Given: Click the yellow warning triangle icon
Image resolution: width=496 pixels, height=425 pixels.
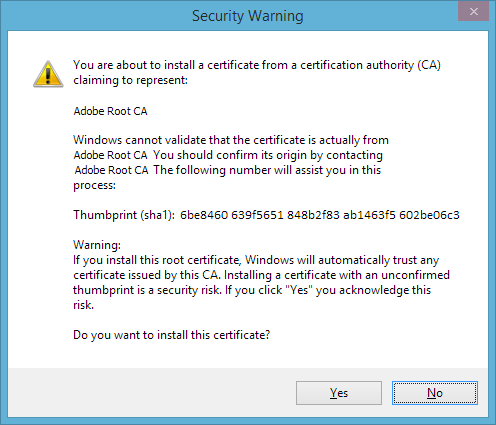Looking at the screenshot, I should (48, 74).
